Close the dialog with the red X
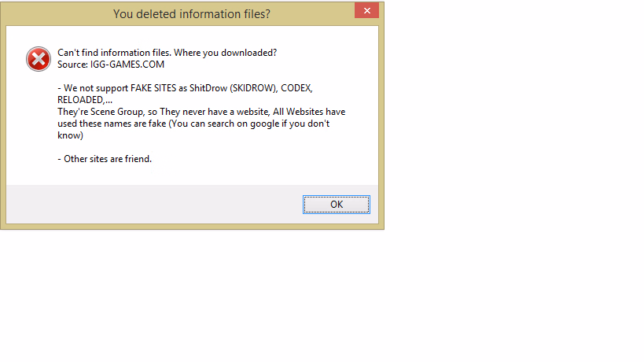Image resolution: width=644 pixels, height=362 pixels. tap(366, 11)
